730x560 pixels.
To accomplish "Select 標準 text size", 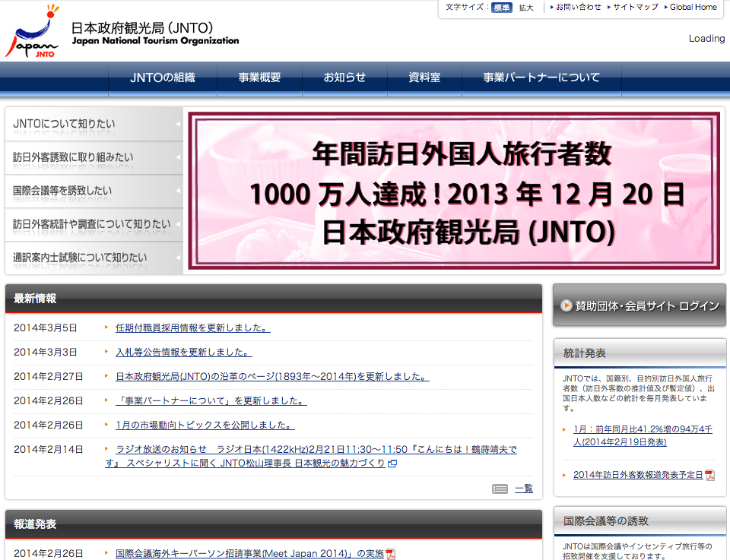I will (501, 8).
